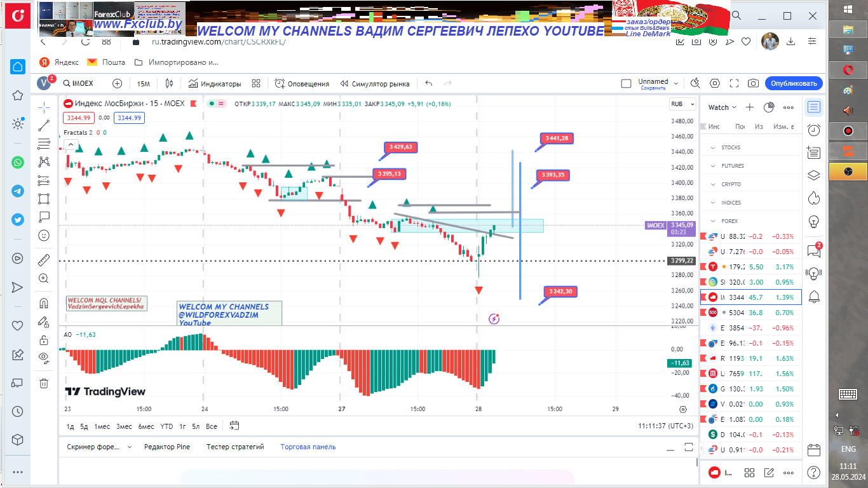
Task: Open the emoji icons tool
Action: (44, 235)
